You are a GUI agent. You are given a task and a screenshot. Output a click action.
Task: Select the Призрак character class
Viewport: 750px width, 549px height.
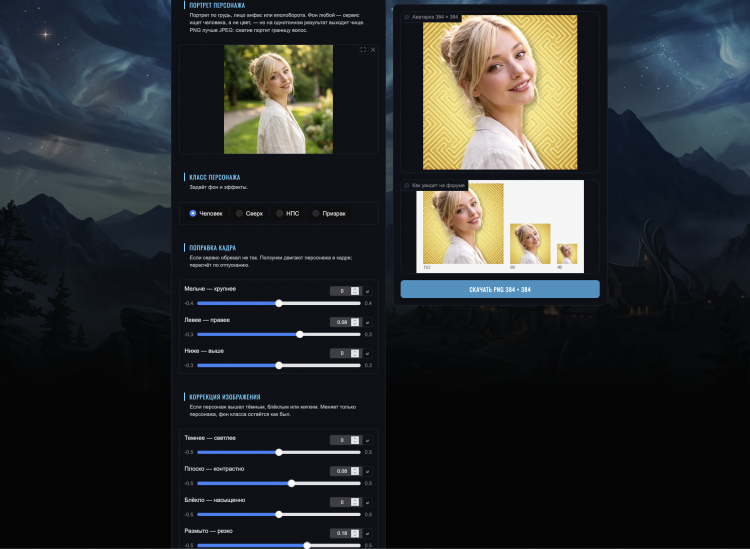click(x=329, y=213)
